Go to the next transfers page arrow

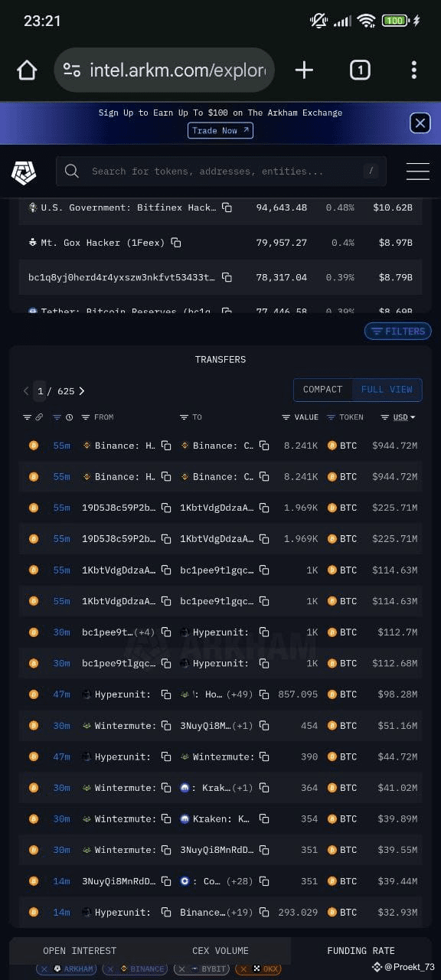(82, 391)
